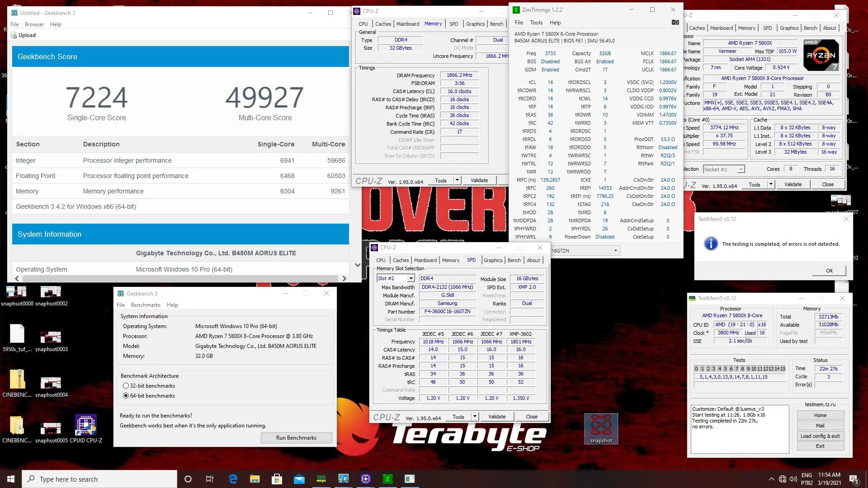Viewport: 868px width, 488px height.
Task: Click Geekbench vertical scroll down arrow
Action: click(358, 265)
